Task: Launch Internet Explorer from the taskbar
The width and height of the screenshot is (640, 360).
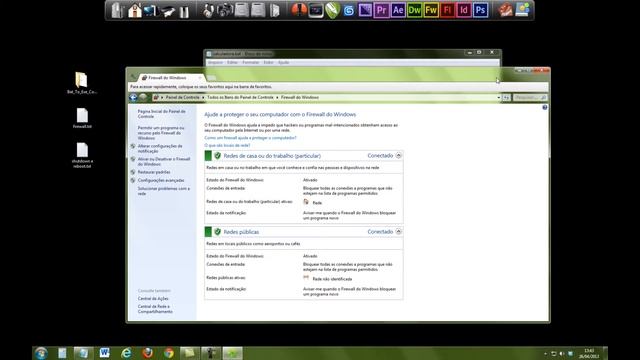Action: point(126,353)
